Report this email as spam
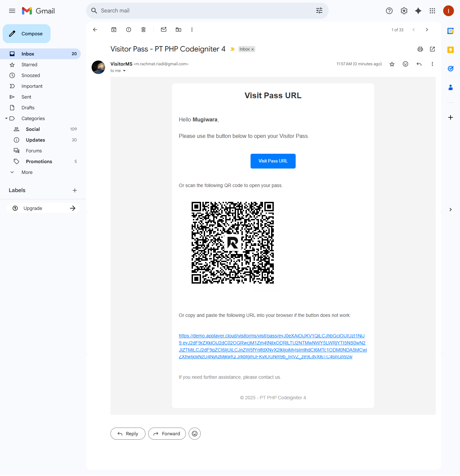Screen dimensions: 460x476 (129, 30)
